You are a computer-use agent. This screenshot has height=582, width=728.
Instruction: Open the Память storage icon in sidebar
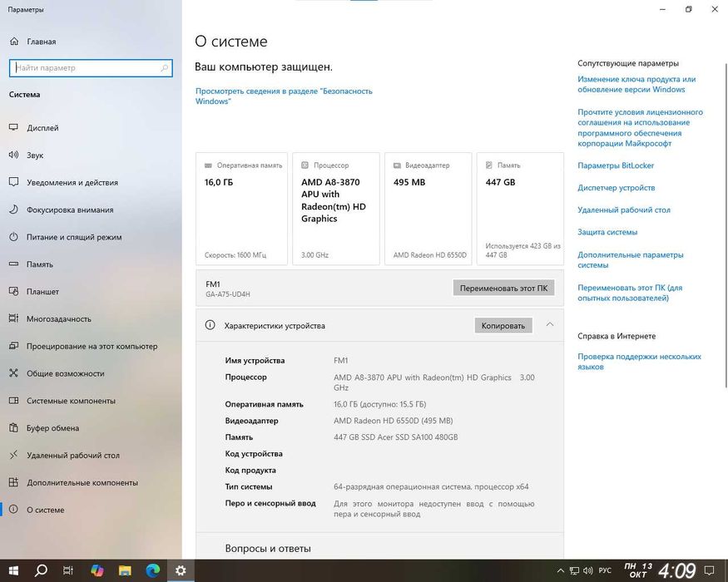[x=14, y=264]
